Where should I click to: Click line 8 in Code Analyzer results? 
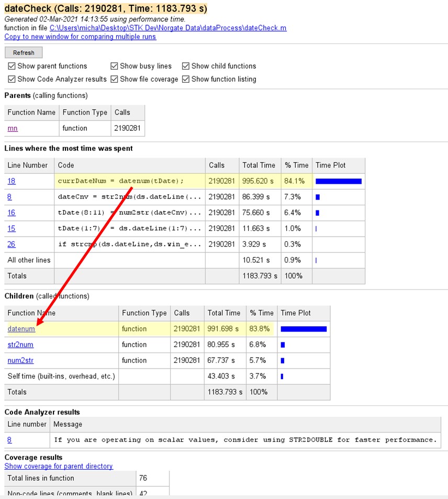[9, 440]
